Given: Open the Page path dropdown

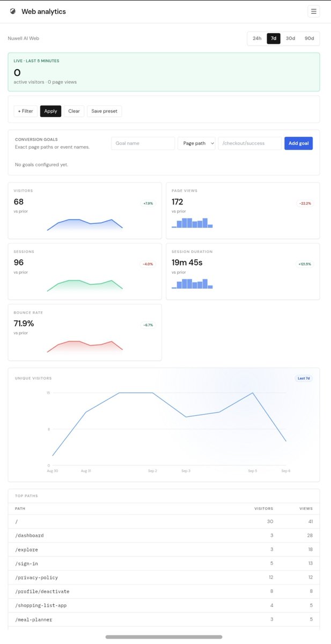Looking at the screenshot, I should click(196, 143).
